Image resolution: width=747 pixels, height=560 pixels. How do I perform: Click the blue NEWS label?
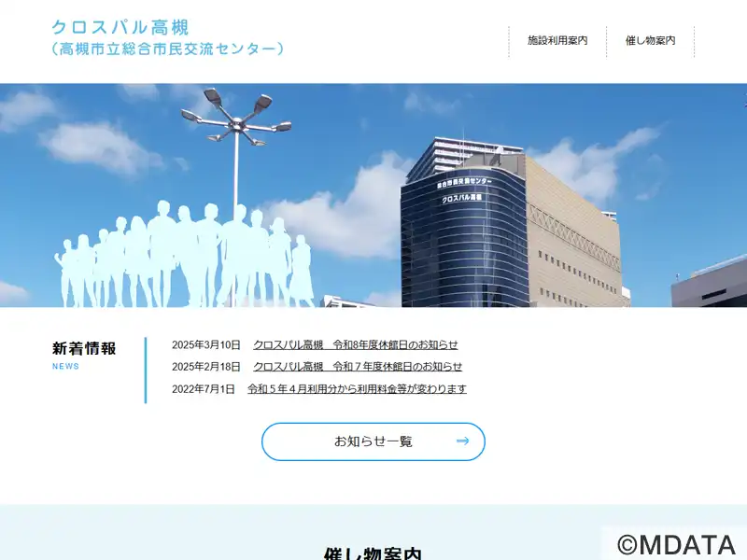tap(65, 366)
